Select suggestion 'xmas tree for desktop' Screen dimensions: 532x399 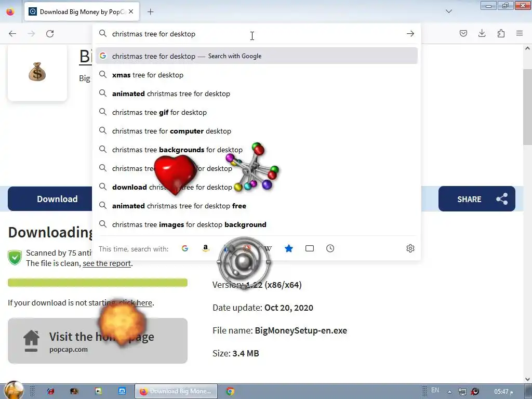click(x=257, y=75)
